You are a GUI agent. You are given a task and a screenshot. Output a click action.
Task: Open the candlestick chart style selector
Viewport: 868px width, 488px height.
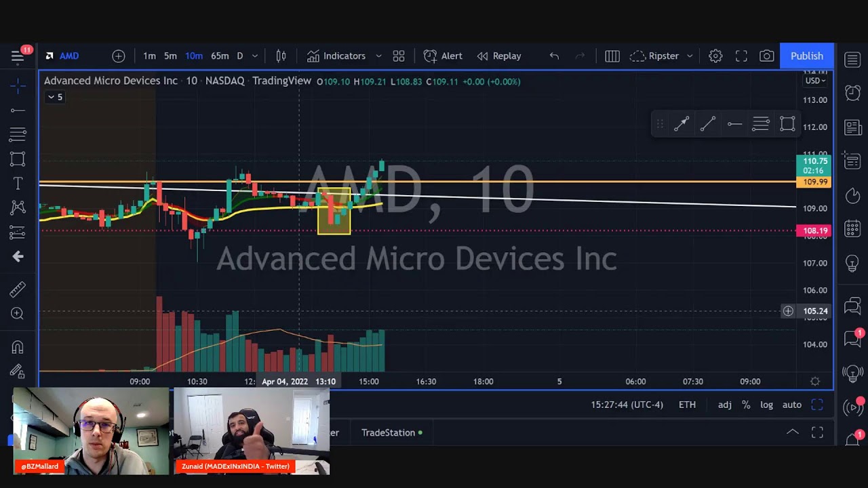[281, 56]
